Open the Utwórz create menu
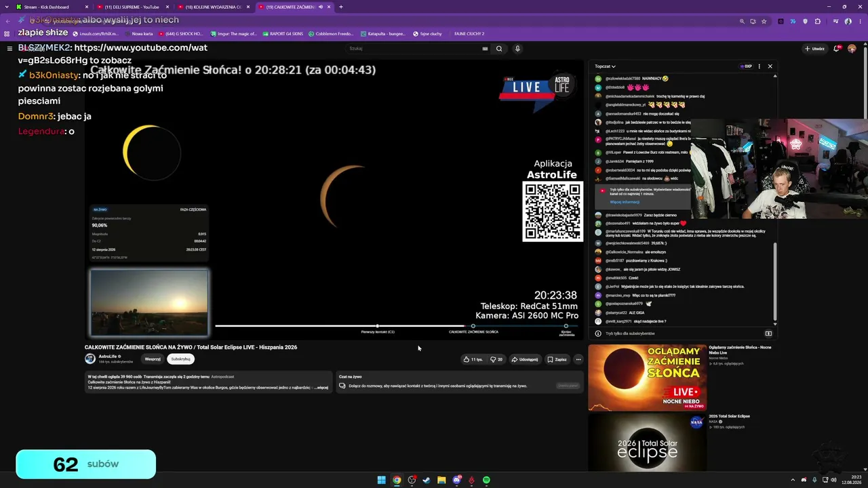This screenshot has width=868, height=488. [814, 49]
